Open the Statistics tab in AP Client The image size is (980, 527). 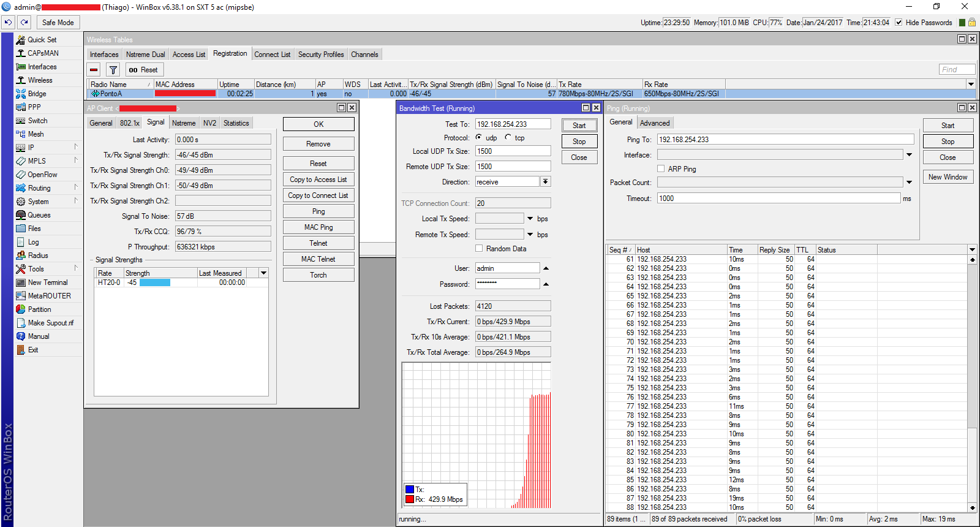point(236,123)
